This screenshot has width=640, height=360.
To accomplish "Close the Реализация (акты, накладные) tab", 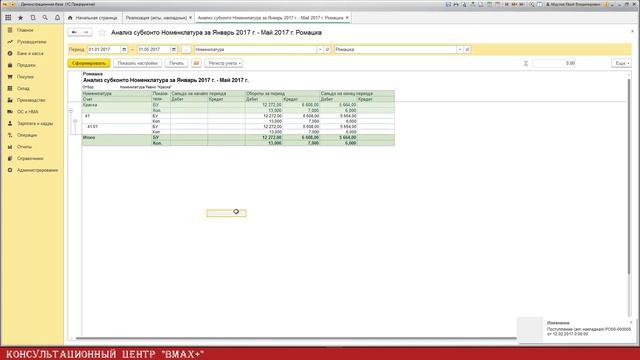I will point(190,18).
